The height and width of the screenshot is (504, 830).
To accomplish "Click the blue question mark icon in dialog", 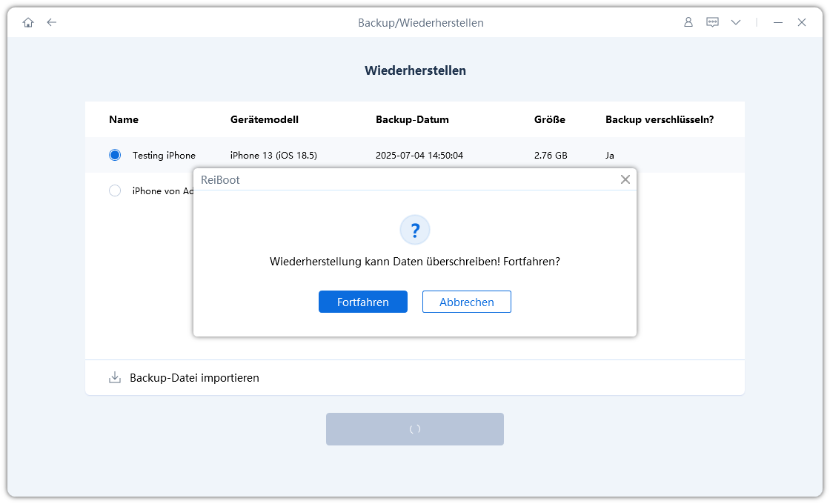I will [414, 230].
